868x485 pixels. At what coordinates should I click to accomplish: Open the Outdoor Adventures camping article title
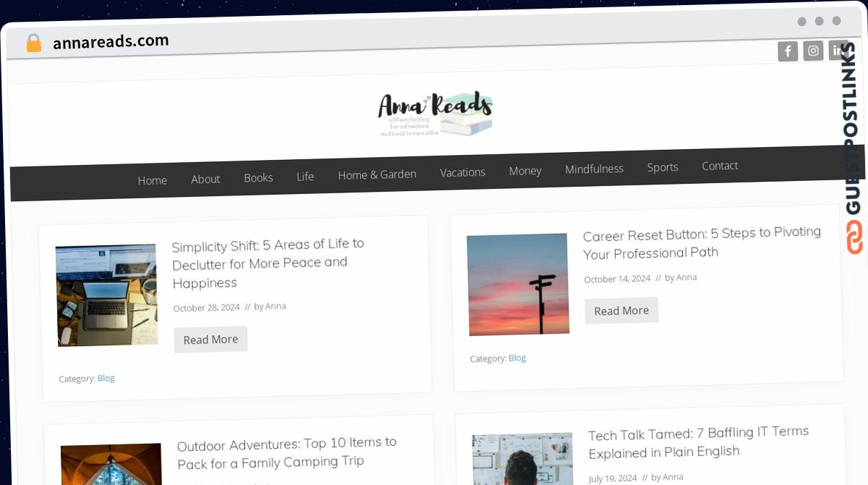pos(287,452)
